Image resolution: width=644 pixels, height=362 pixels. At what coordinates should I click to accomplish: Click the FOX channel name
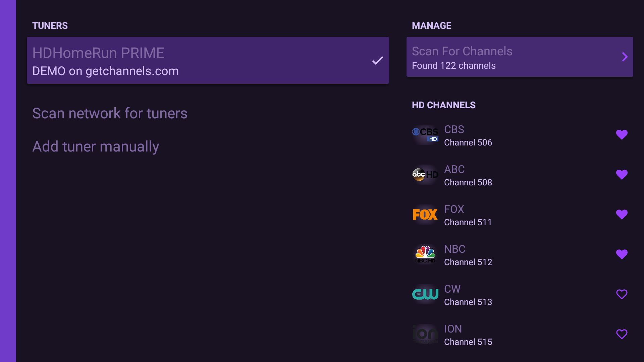click(x=454, y=209)
